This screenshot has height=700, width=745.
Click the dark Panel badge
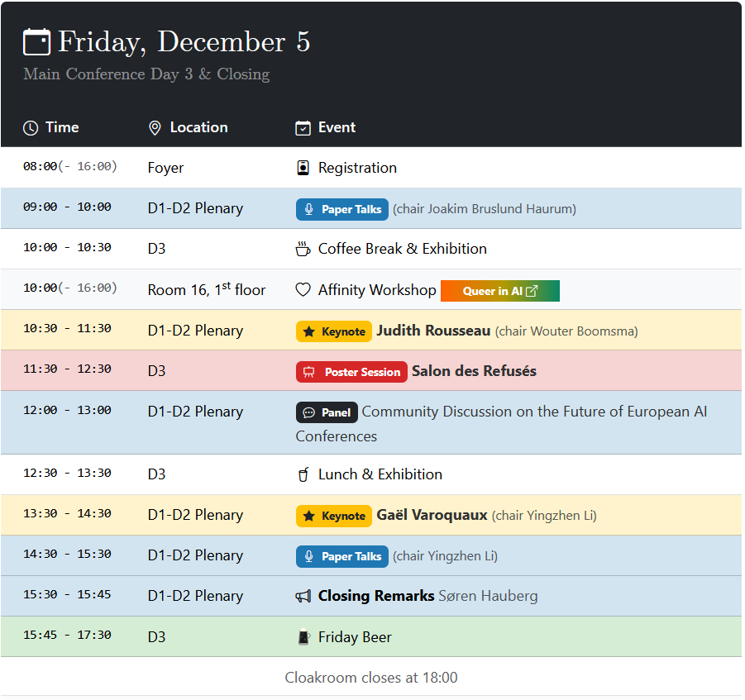(327, 412)
